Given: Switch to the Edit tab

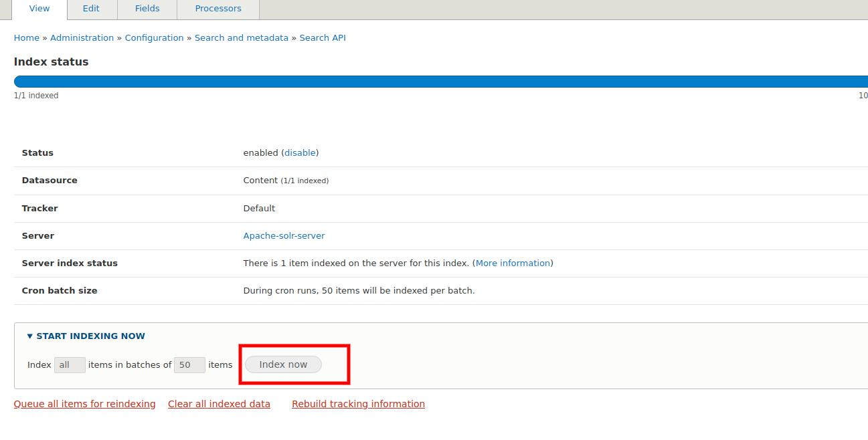Looking at the screenshot, I should tap(91, 9).
